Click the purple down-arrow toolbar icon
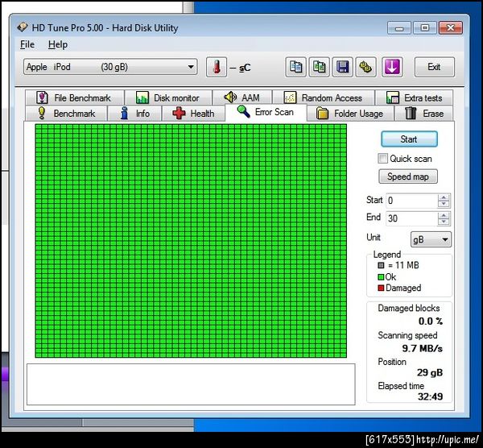 click(392, 67)
